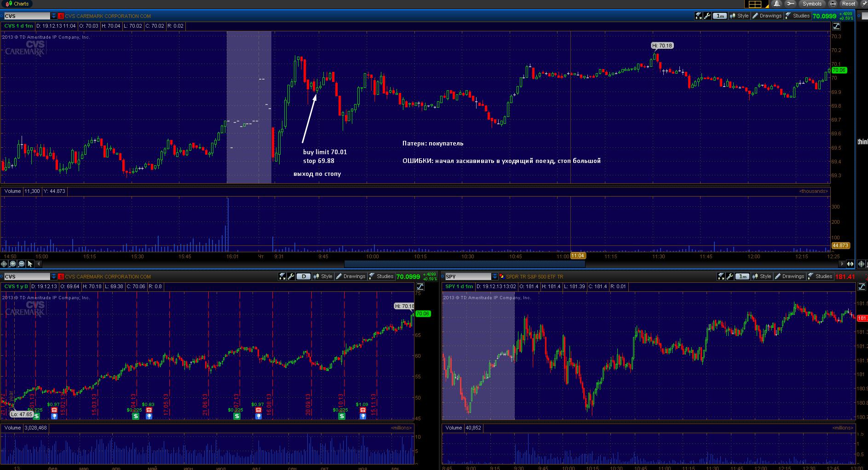Screen dimensions: 868x470
Task: Open Studies menu in daily CVS chart
Action: coord(381,277)
